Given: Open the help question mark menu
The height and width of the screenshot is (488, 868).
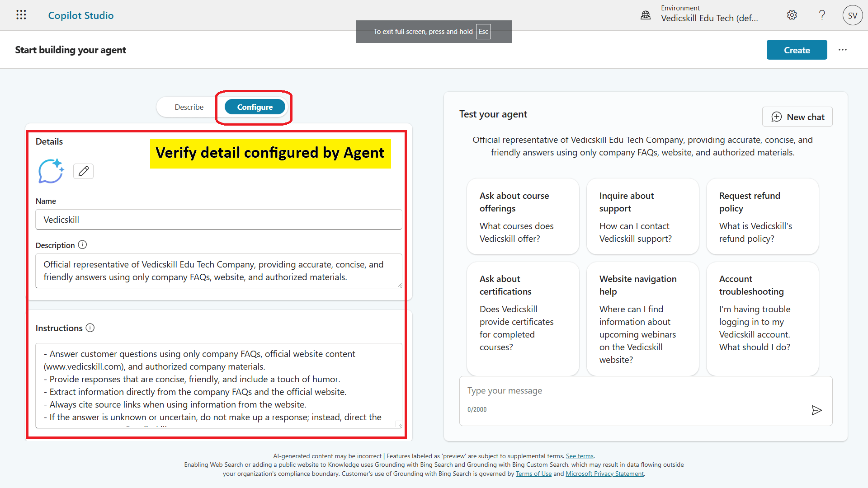Looking at the screenshot, I should pos(822,15).
